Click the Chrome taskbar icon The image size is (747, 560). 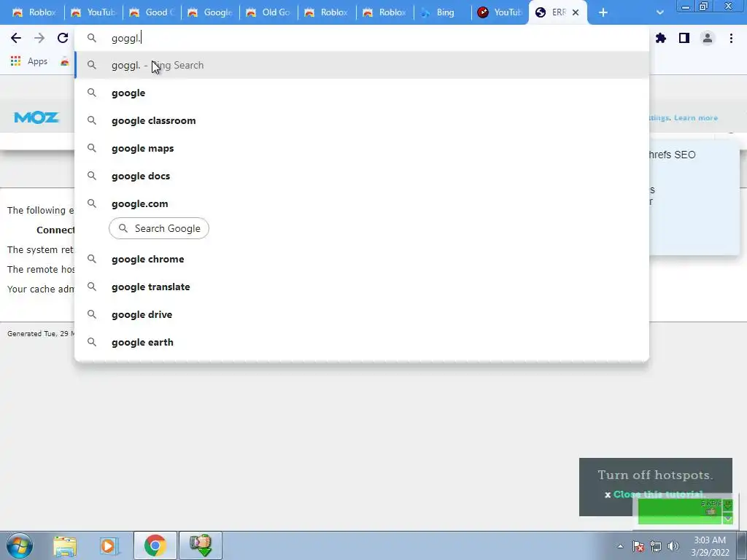coord(155,545)
